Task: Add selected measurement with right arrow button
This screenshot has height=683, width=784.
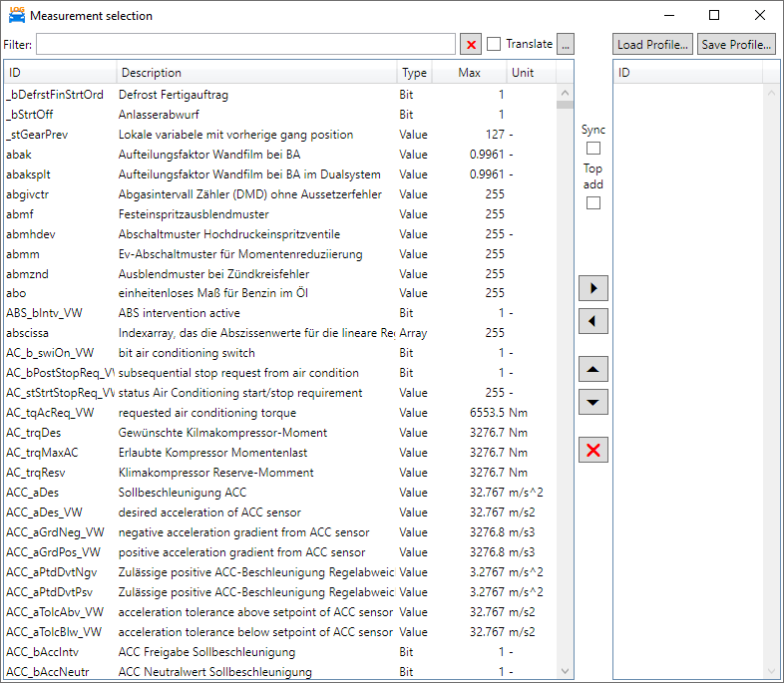Action: [593, 289]
